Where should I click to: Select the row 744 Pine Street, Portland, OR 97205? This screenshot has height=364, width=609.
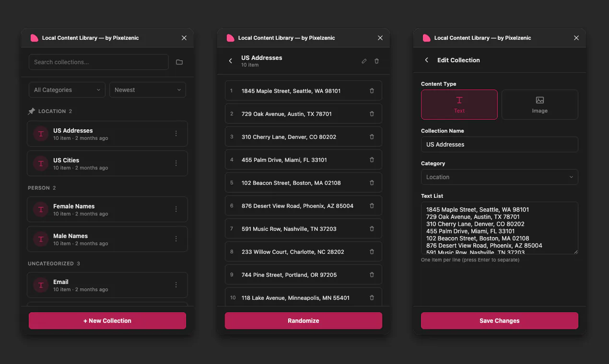coord(304,274)
